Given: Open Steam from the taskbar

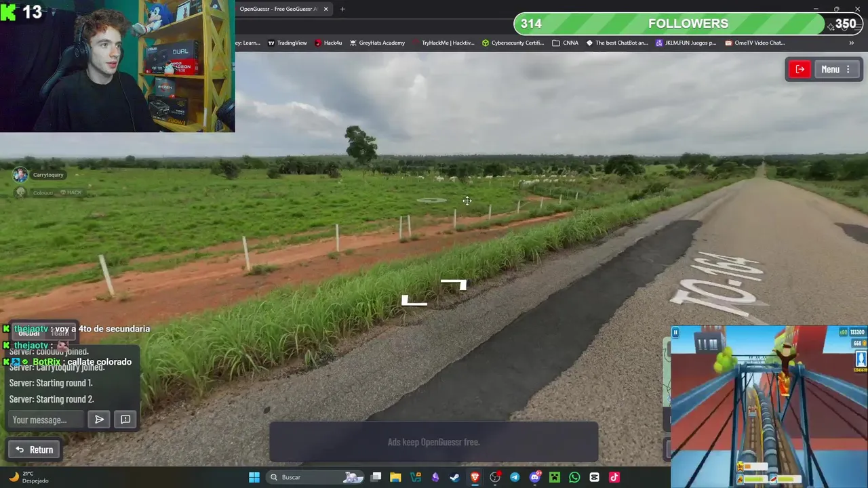Looking at the screenshot, I should coord(455,477).
